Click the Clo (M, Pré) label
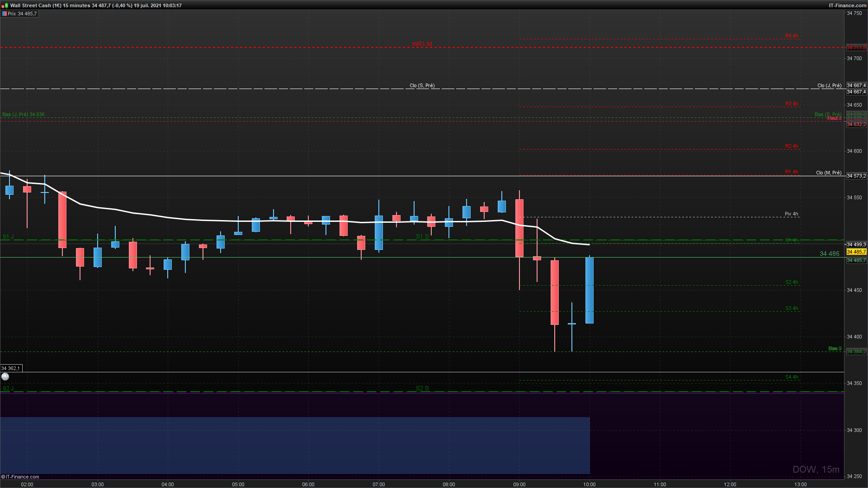This screenshot has width=868, height=488. coord(828,173)
